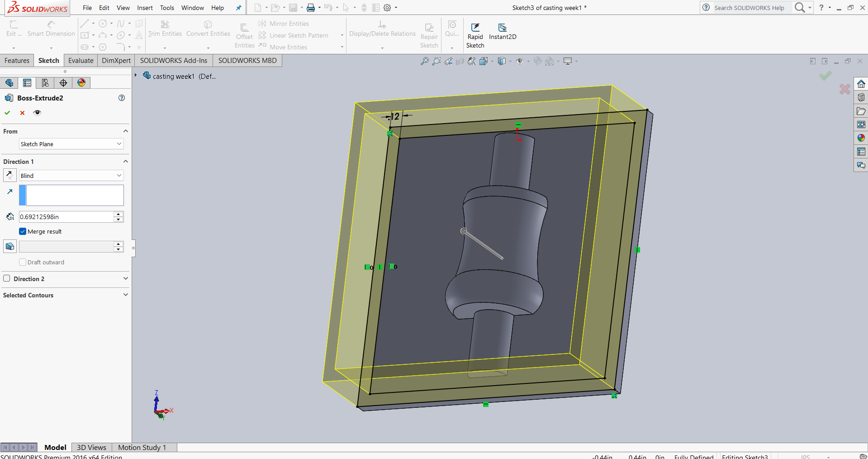The width and height of the screenshot is (868, 459).
Task: Open SOLIDWORKS Forum task pane icon
Action: tap(861, 165)
